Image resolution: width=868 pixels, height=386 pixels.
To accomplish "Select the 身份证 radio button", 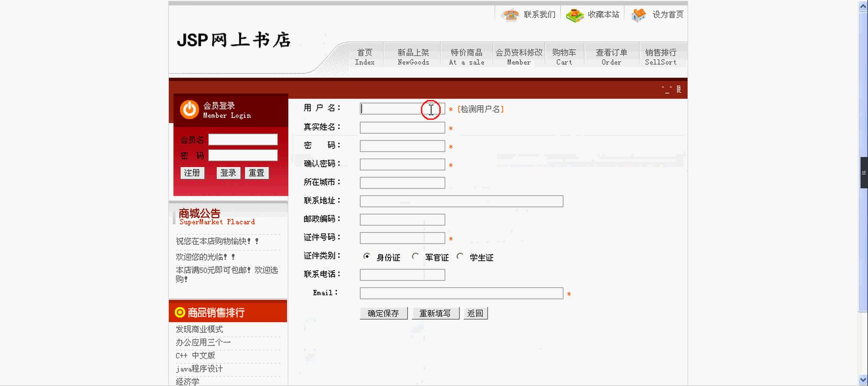I will click(x=367, y=256).
